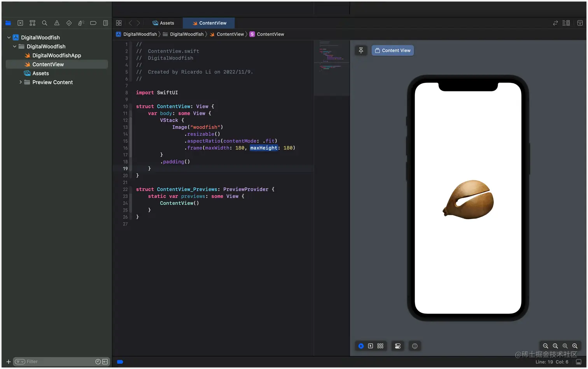Zoom out the canvas preview
The width and height of the screenshot is (588, 369).
pos(546,346)
